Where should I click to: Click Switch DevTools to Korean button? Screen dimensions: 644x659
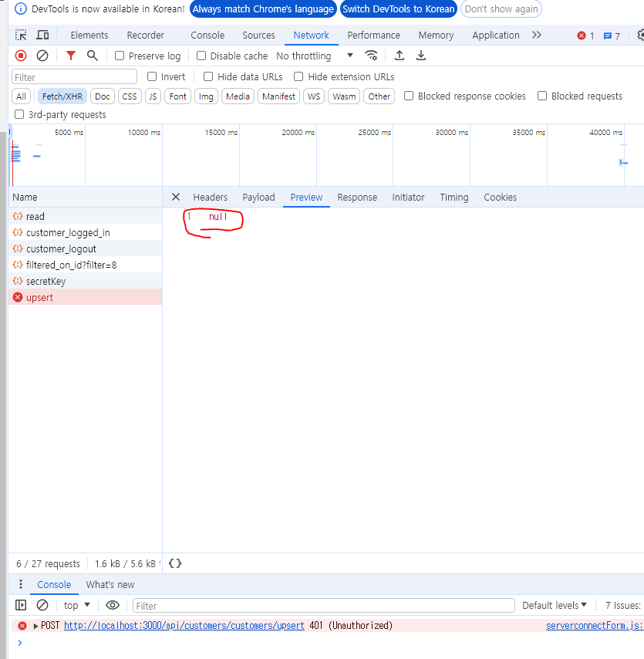[398, 9]
